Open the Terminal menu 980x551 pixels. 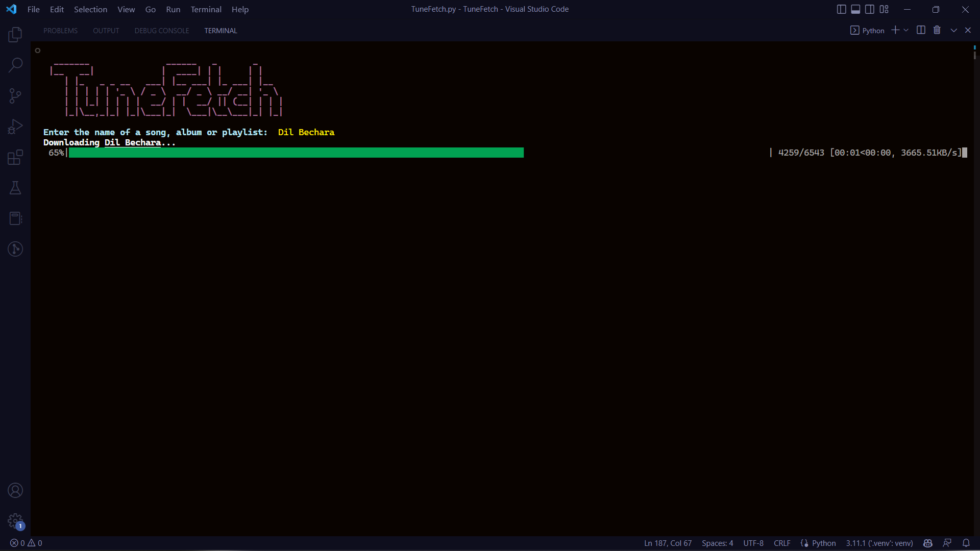coord(206,9)
